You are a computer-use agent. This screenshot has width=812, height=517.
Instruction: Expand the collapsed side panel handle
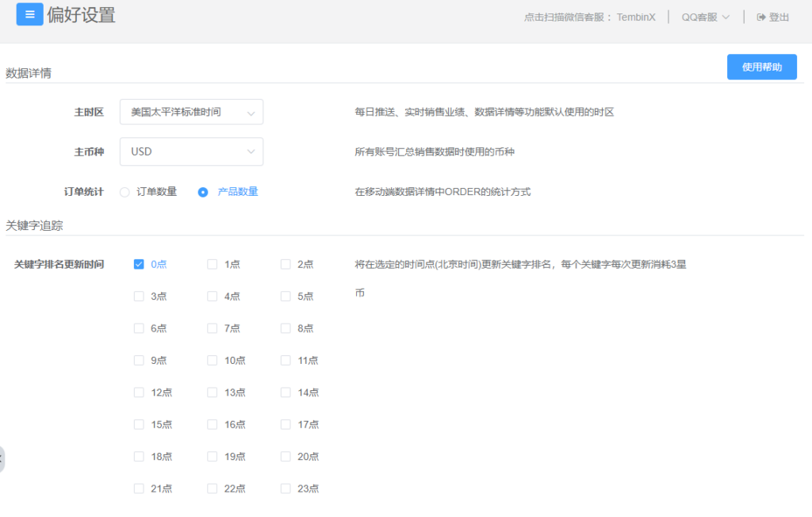[x=2, y=458]
